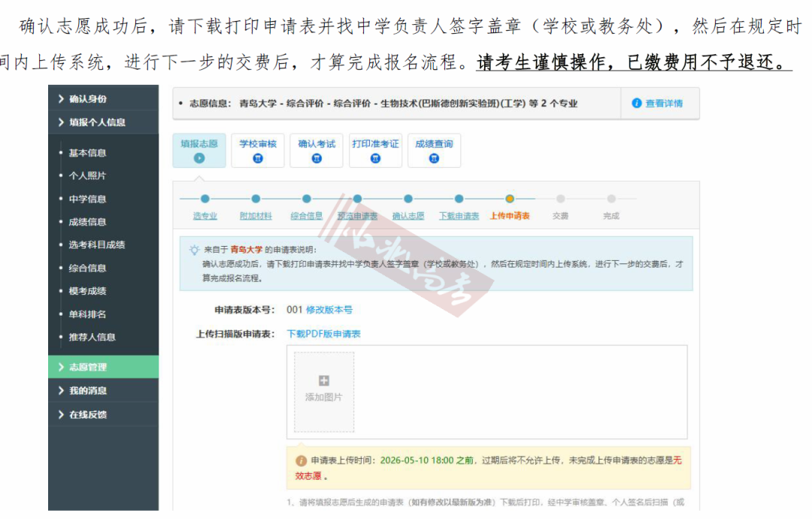Click the 查看详情 link
812x519 pixels.
pyautogui.click(x=663, y=103)
